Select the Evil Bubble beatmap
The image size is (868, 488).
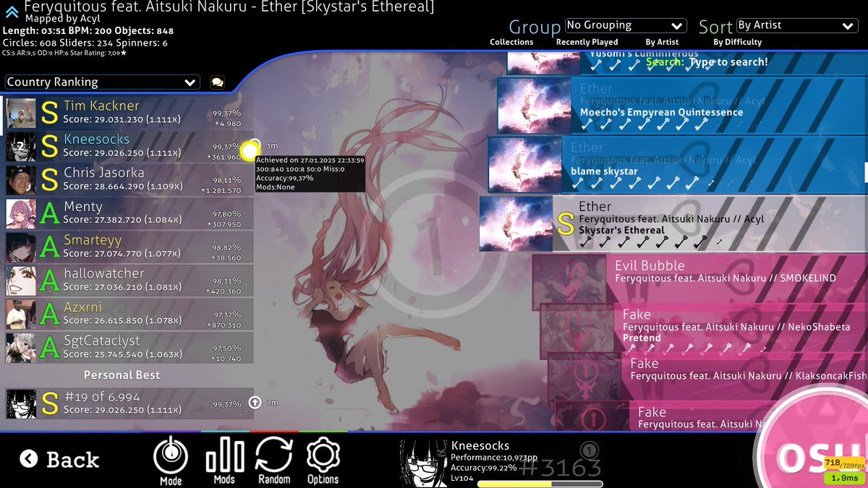700,282
